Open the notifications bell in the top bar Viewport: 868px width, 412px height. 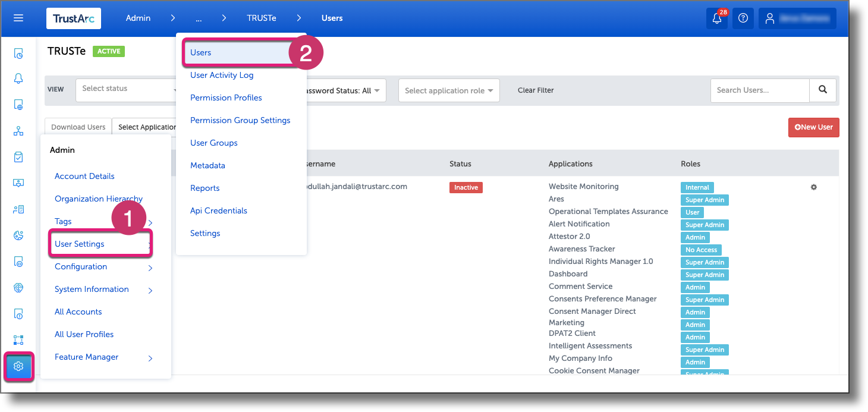[716, 18]
